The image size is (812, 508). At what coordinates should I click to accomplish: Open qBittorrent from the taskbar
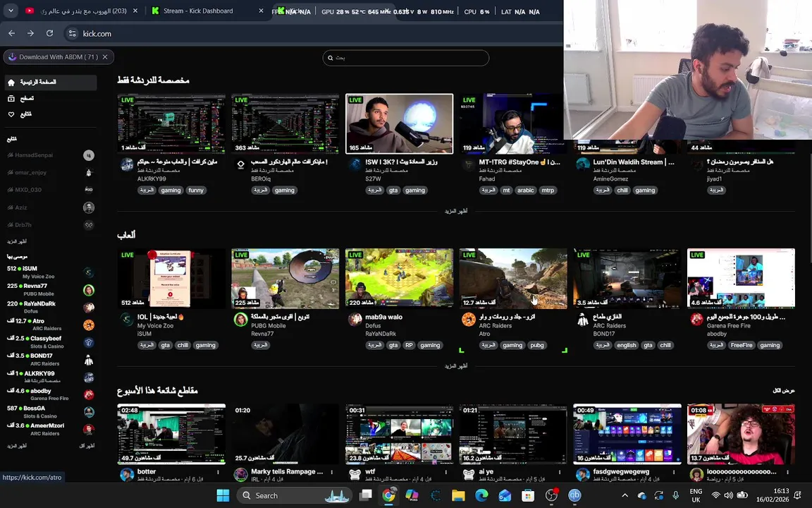pyautogui.click(x=574, y=495)
